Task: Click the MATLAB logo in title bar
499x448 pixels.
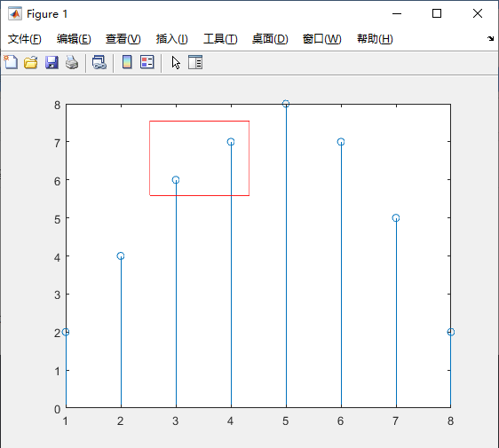Action: (x=15, y=13)
